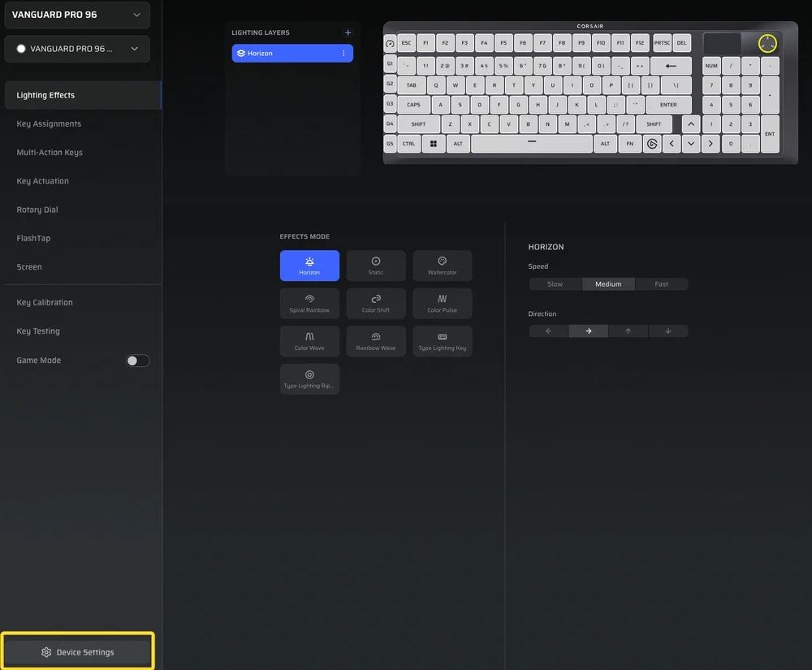Open the VANGUARD PRO 96 device dropdown
Viewport: 812px width, 670px height.
click(77, 15)
